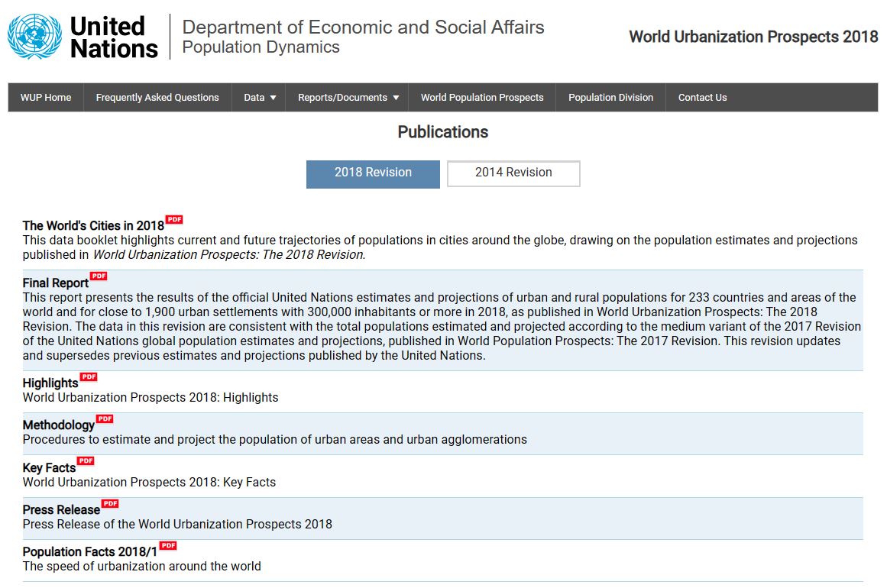Click the Final Report title link
Viewport: 887px width, 588px height.
tap(56, 283)
